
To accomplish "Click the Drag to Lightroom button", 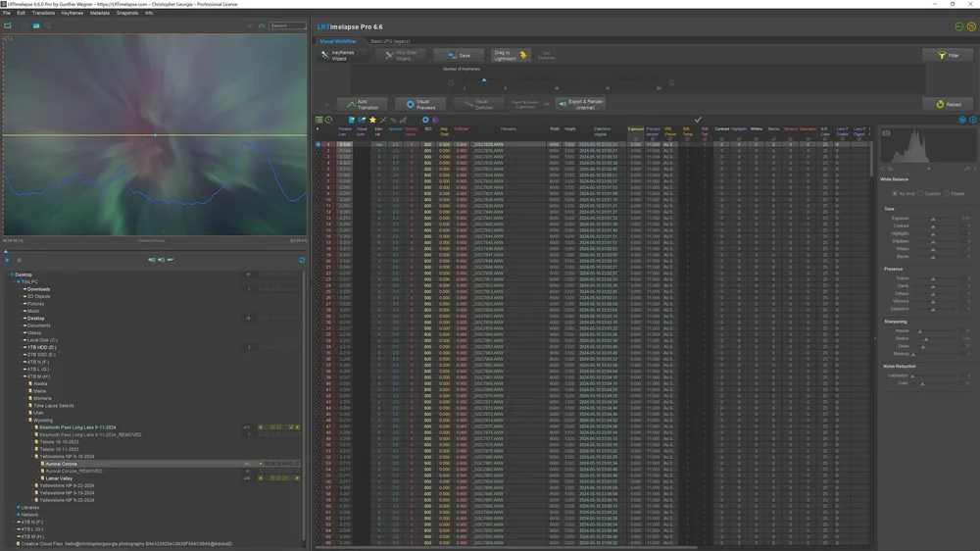I will pos(510,56).
